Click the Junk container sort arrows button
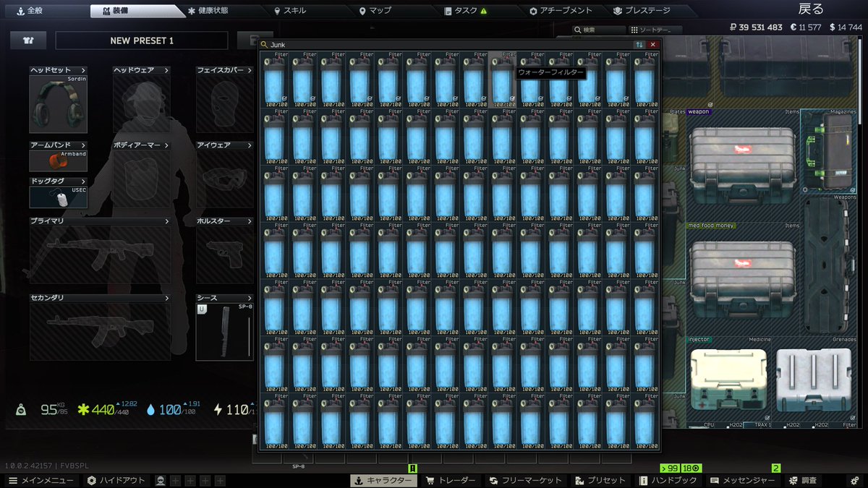This screenshot has width=868, height=488. 639,45
